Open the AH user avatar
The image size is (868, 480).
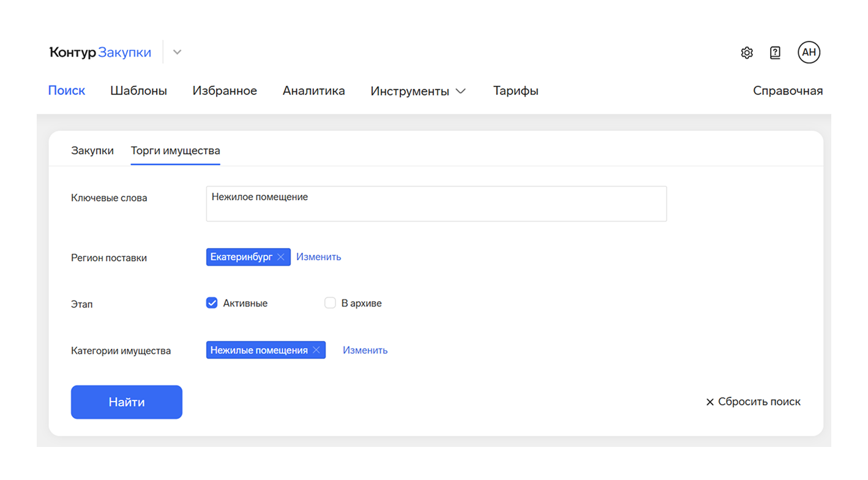[x=809, y=52]
